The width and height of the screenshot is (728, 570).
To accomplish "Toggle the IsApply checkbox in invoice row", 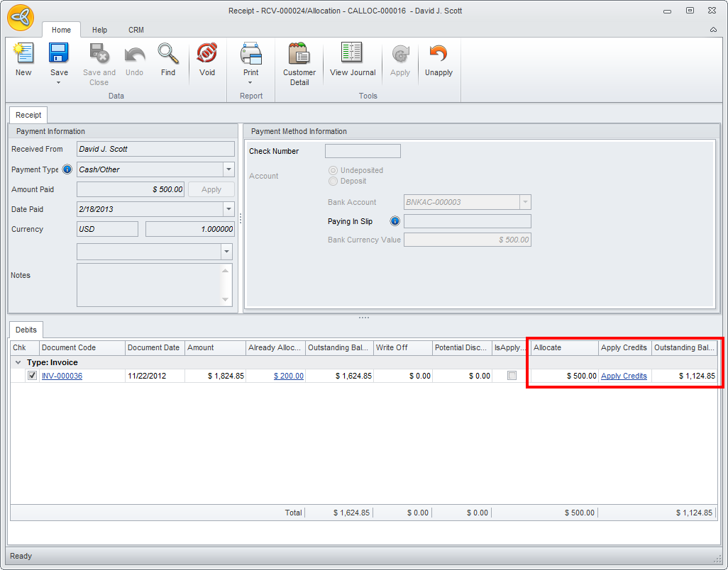I will pos(512,376).
